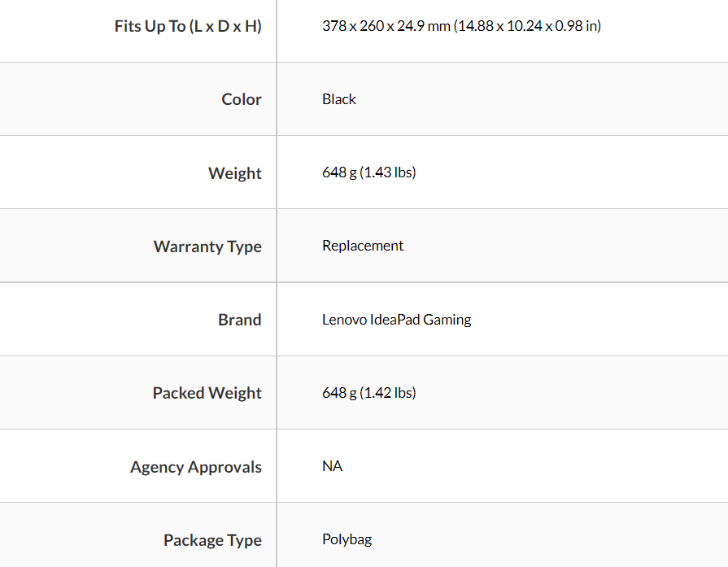Click the Weight specification label
728x567 pixels.
click(235, 173)
